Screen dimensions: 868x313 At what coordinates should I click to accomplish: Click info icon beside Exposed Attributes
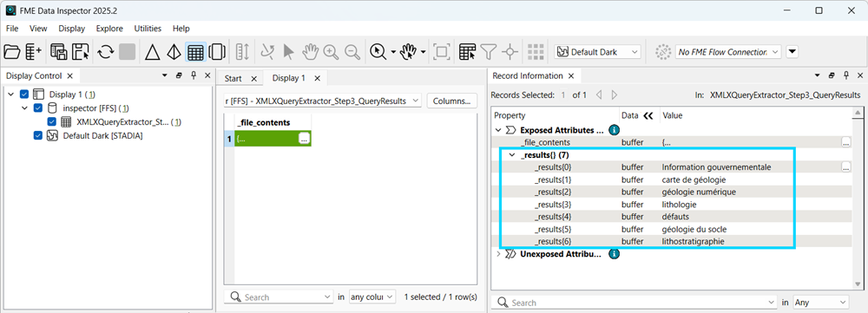coord(614,131)
